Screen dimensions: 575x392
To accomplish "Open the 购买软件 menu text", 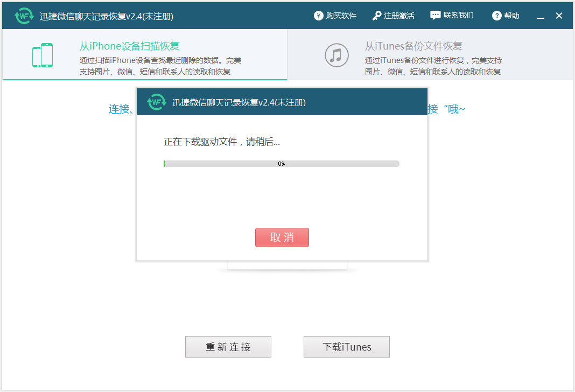I will click(341, 16).
